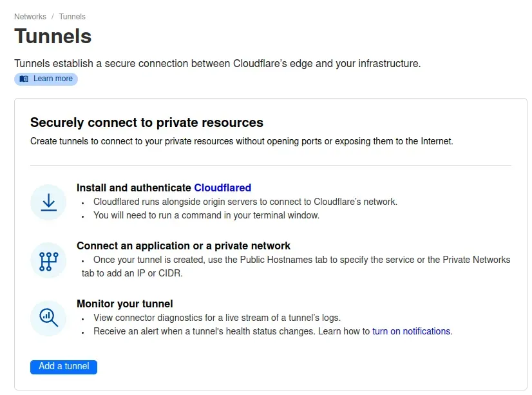Click the Connect an application or private network heading
Screen dimensions: 532x395
click(184, 246)
